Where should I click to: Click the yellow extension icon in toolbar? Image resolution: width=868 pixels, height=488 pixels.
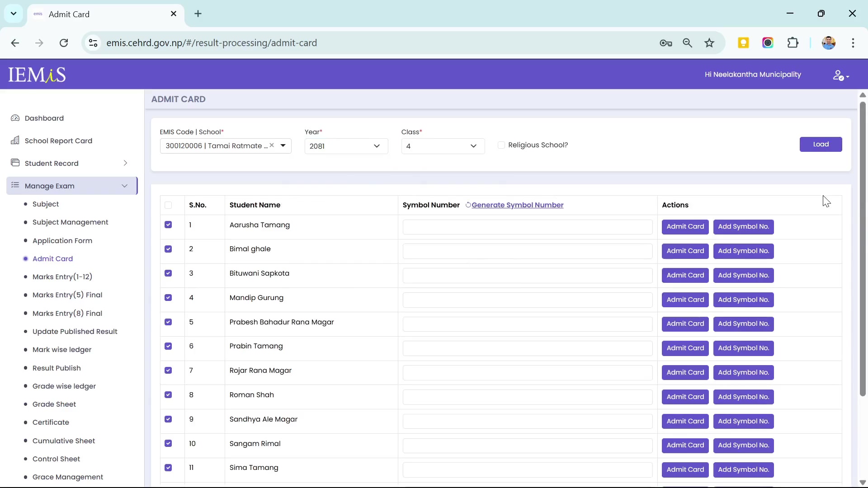pyautogui.click(x=743, y=43)
